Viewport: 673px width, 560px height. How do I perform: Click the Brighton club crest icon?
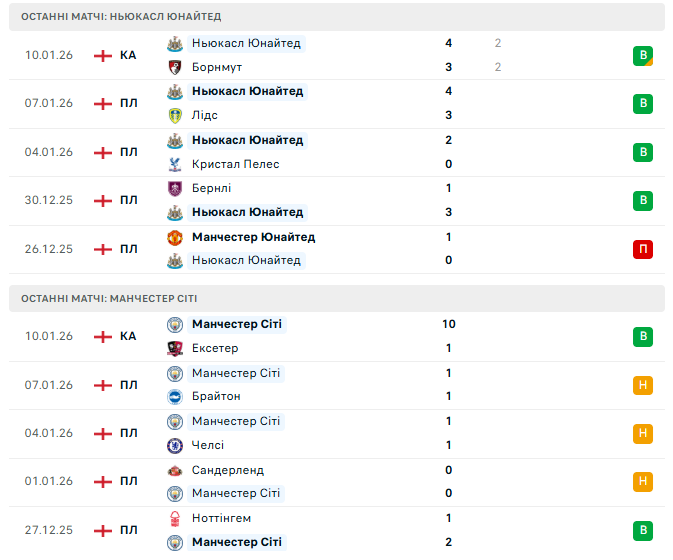pos(175,396)
